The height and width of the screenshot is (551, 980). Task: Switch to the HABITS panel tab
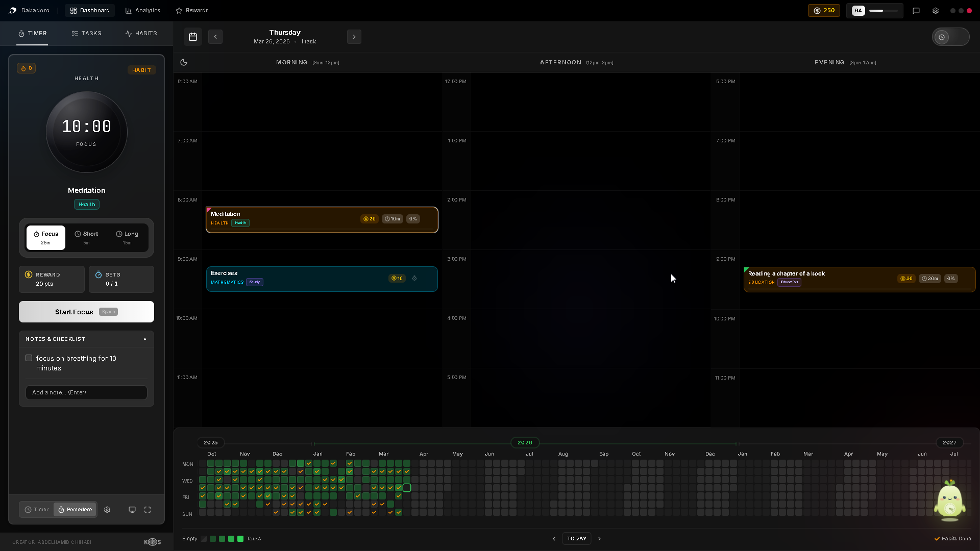click(x=141, y=33)
